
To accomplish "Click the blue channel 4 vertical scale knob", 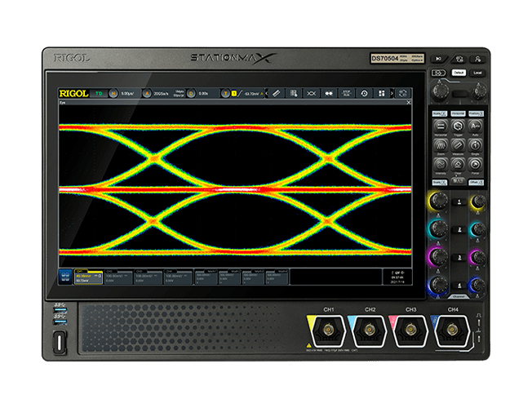I will pyautogui.click(x=438, y=285).
